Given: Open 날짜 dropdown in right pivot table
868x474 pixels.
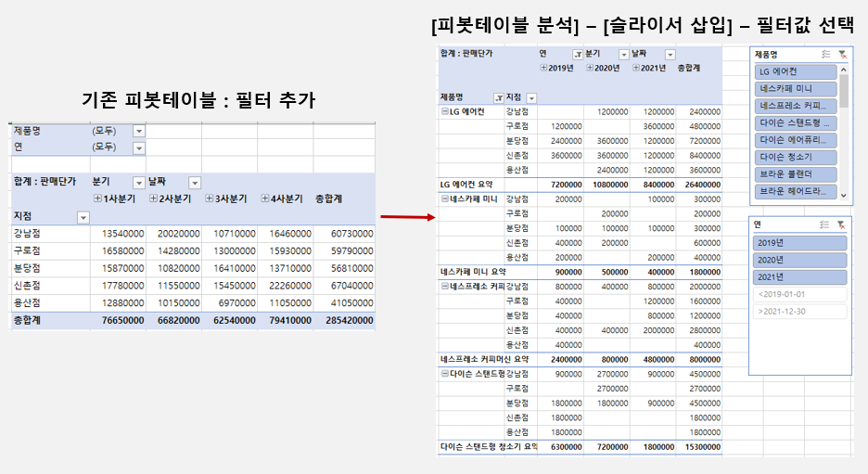Looking at the screenshot, I should point(670,55).
